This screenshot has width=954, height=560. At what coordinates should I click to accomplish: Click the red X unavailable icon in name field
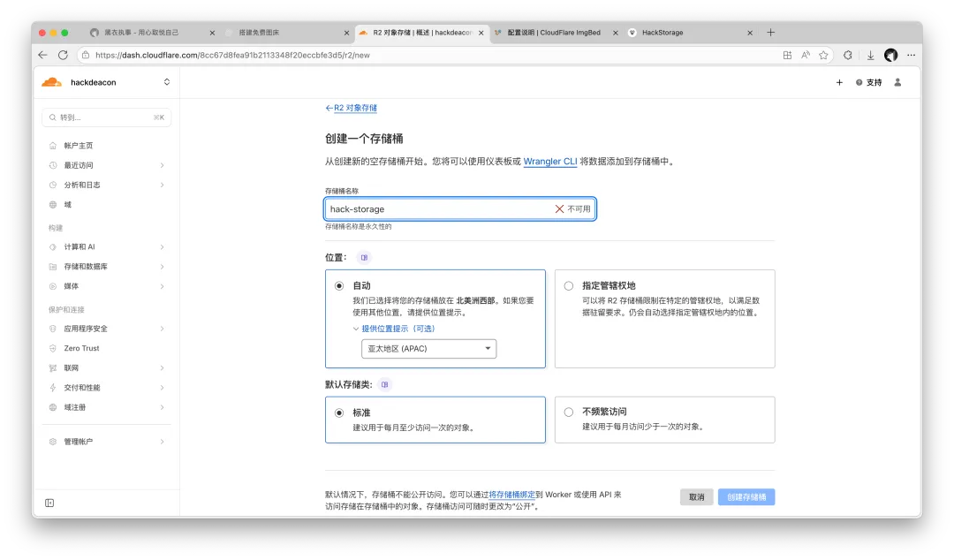(x=559, y=208)
